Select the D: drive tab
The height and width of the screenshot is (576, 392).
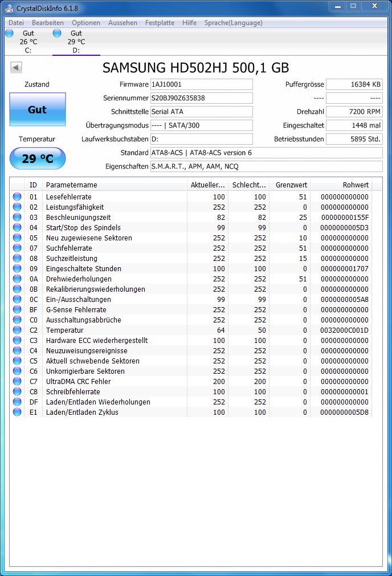76,42
